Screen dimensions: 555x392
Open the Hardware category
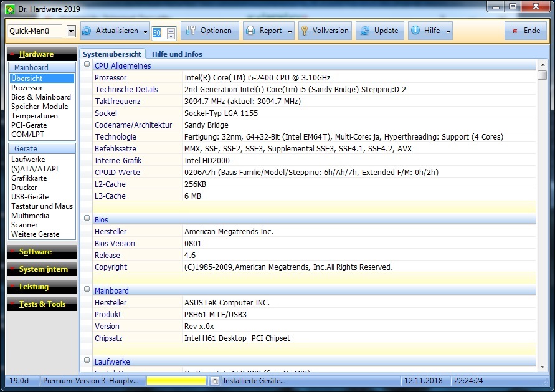[x=42, y=54]
